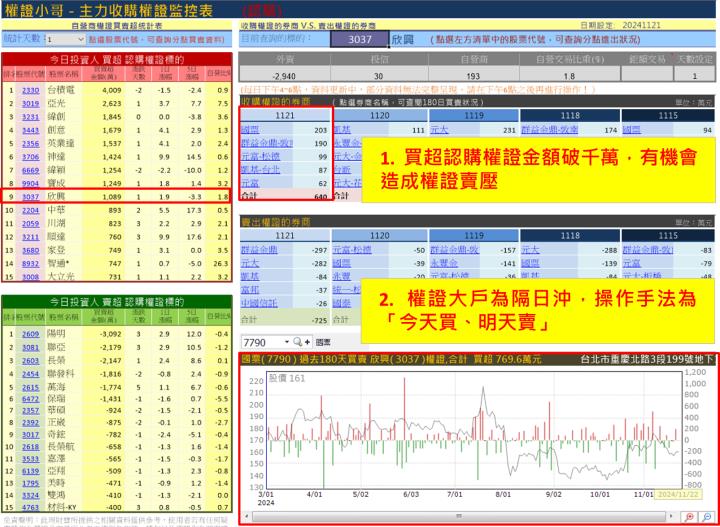720x527 pixels.
Task: Click the 天數設定 value cell showing 1
Action: 694,76
